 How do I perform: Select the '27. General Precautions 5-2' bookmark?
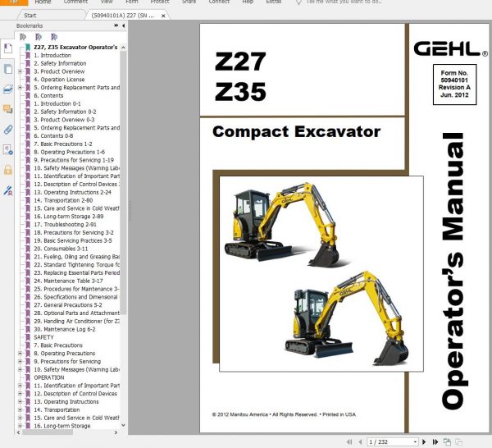pyautogui.click(x=68, y=305)
